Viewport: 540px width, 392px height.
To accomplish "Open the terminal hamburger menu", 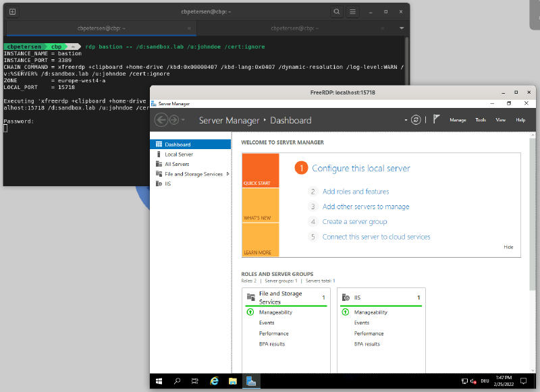I will click(352, 11).
